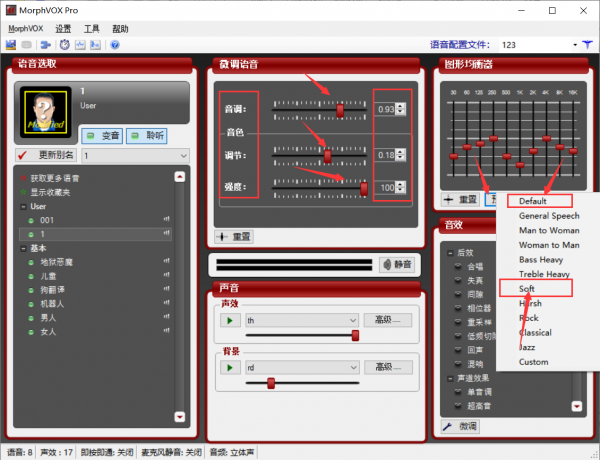
Task: Open the alias dropdown showing 1
Action: (135, 156)
